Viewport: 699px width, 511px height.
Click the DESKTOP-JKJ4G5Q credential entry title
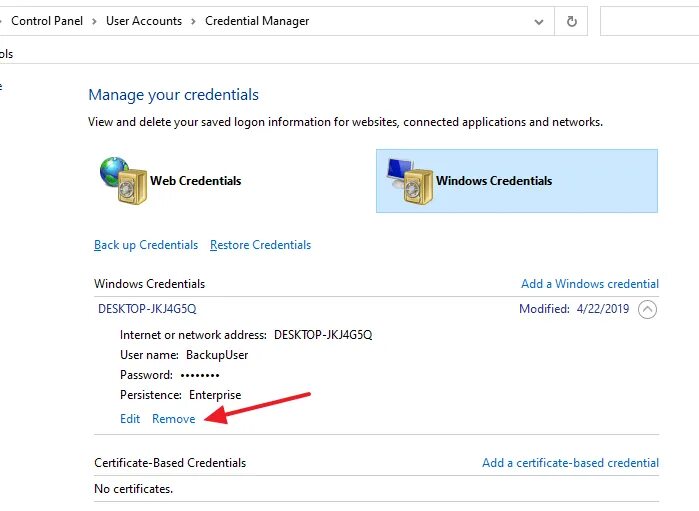point(147,309)
